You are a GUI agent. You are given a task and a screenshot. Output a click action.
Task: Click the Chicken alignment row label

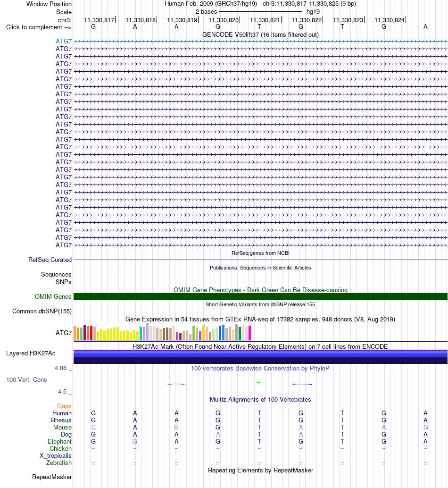(x=61, y=448)
